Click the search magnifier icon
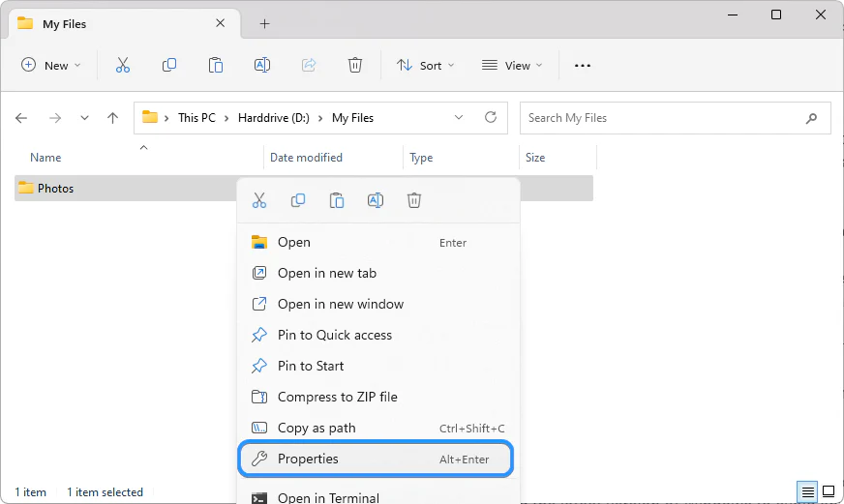 pos(812,118)
